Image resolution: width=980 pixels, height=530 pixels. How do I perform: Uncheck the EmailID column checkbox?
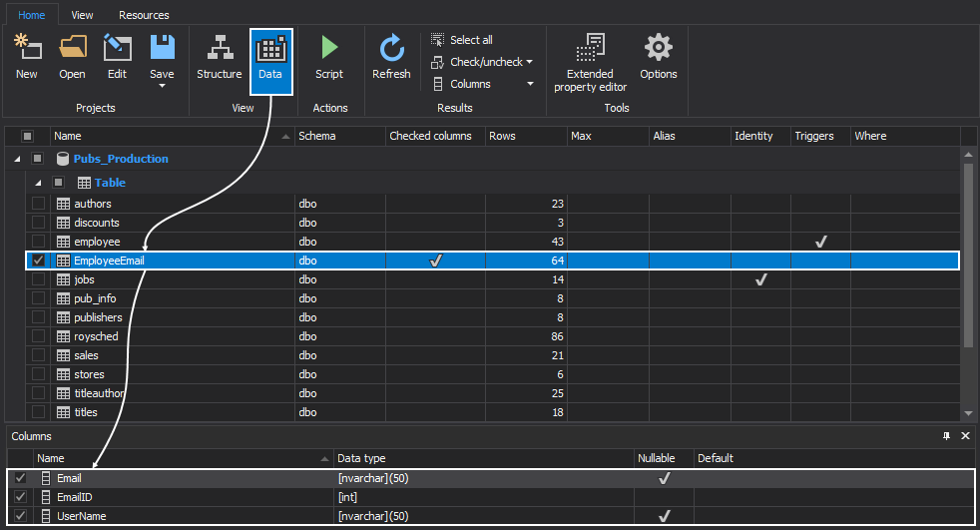pos(21,497)
